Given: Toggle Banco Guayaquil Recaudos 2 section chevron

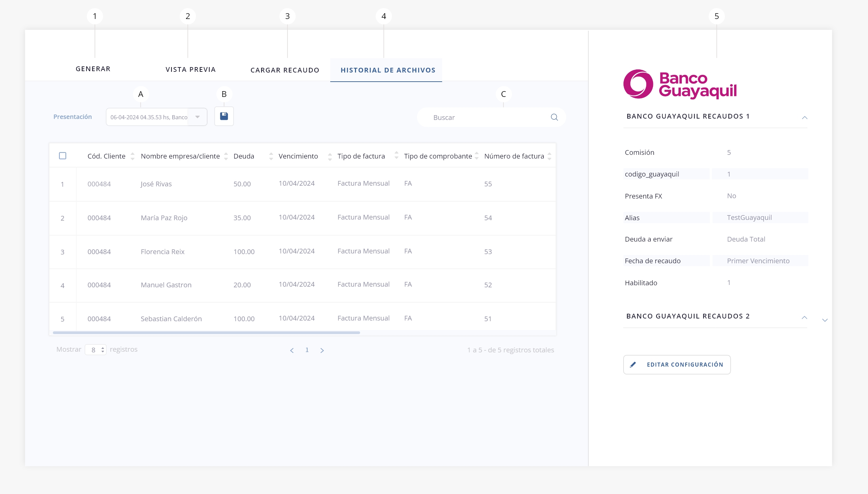Looking at the screenshot, I should [804, 317].
